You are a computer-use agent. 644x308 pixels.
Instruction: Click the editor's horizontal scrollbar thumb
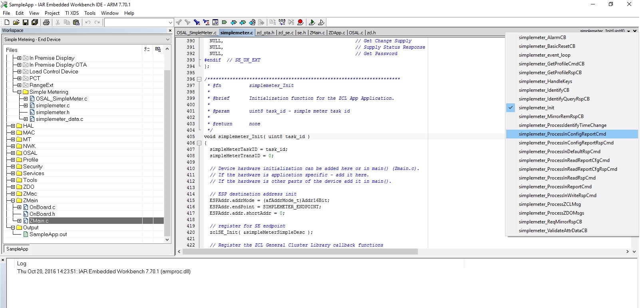point(300,252)
